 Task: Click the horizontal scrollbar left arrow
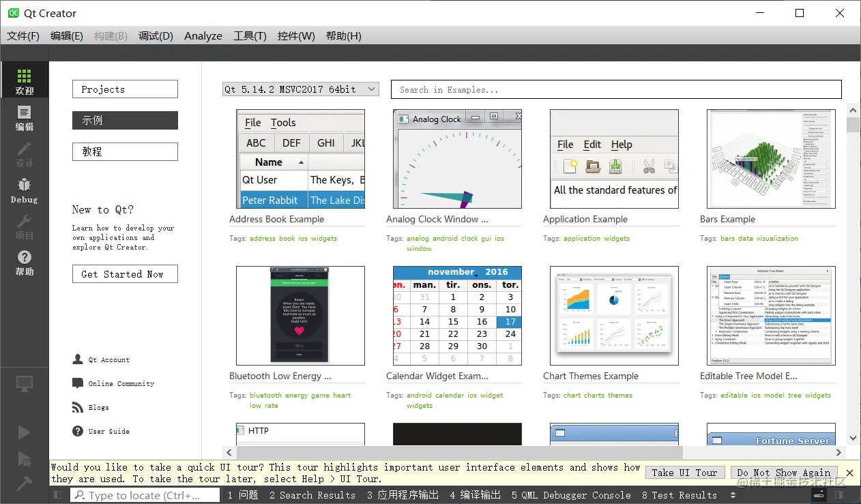pyautogui.click(x=230, y=452)
